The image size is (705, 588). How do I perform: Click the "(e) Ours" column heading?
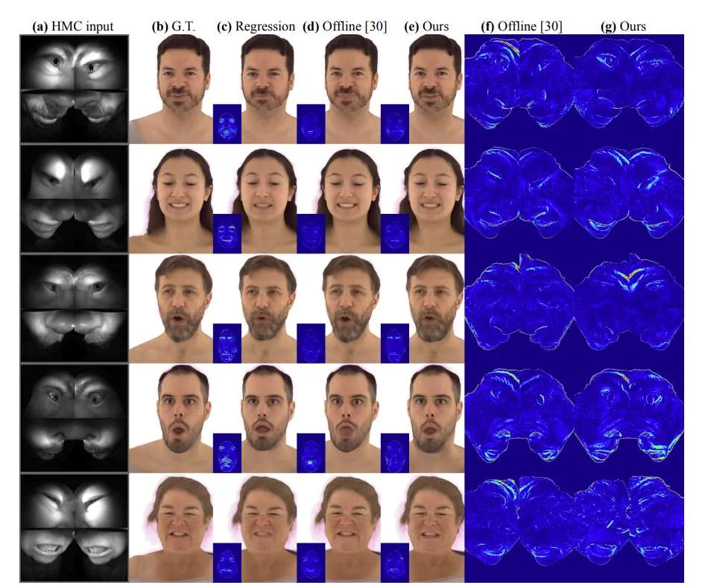point(426,27)
